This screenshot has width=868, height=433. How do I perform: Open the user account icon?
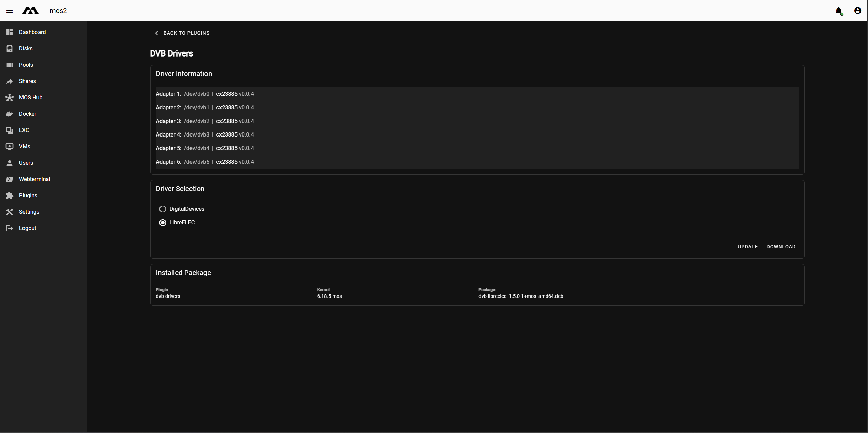point(857,11)
